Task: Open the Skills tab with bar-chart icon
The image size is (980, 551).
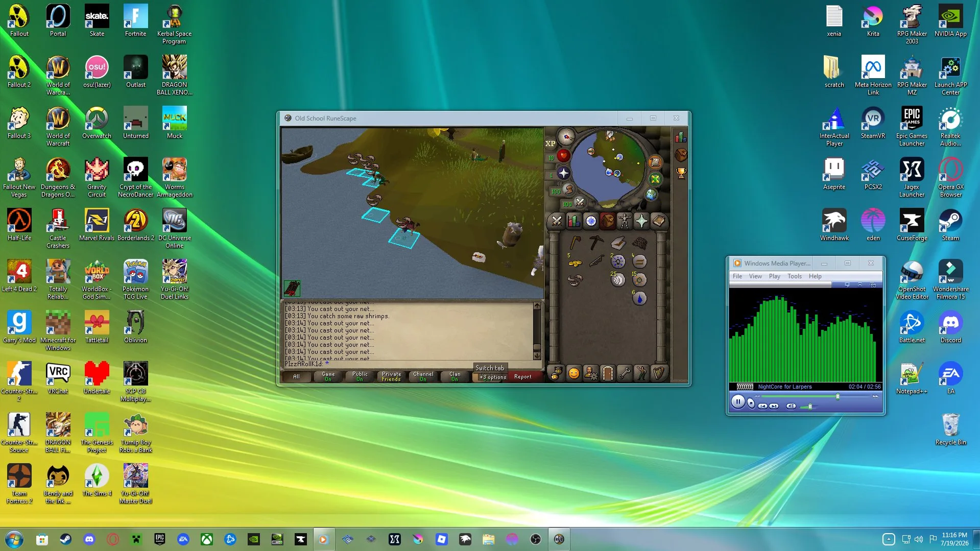Action: (573, 221)
